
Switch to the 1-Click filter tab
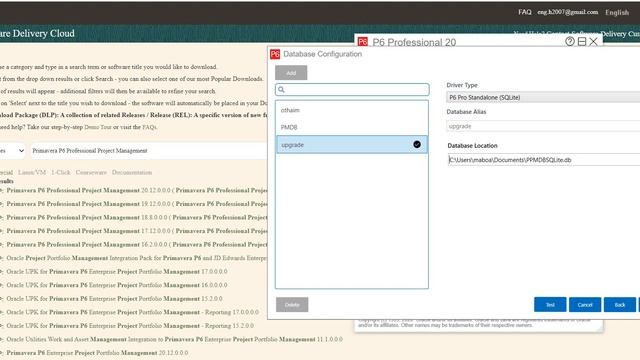coord(61,172)
